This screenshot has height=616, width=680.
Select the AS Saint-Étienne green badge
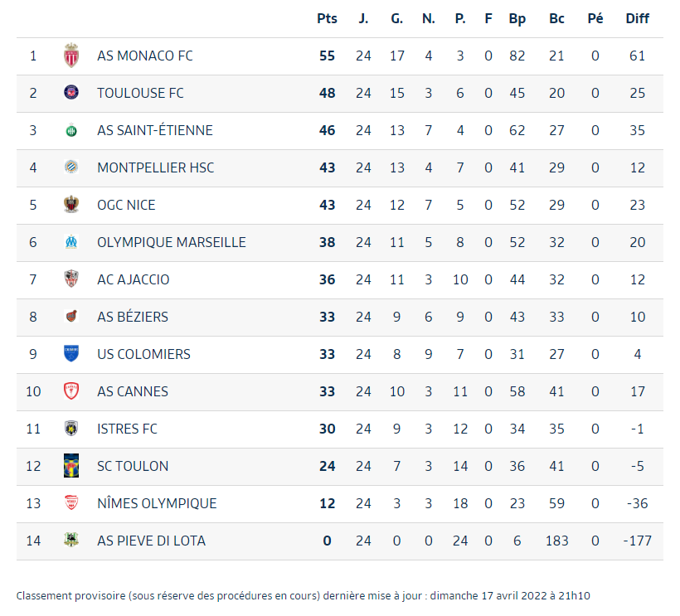tap(71, 130)
